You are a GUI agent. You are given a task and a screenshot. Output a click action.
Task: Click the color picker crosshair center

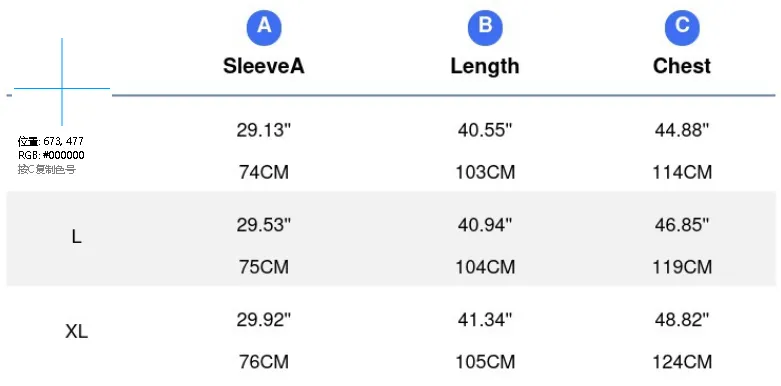[x=62, y=89]
